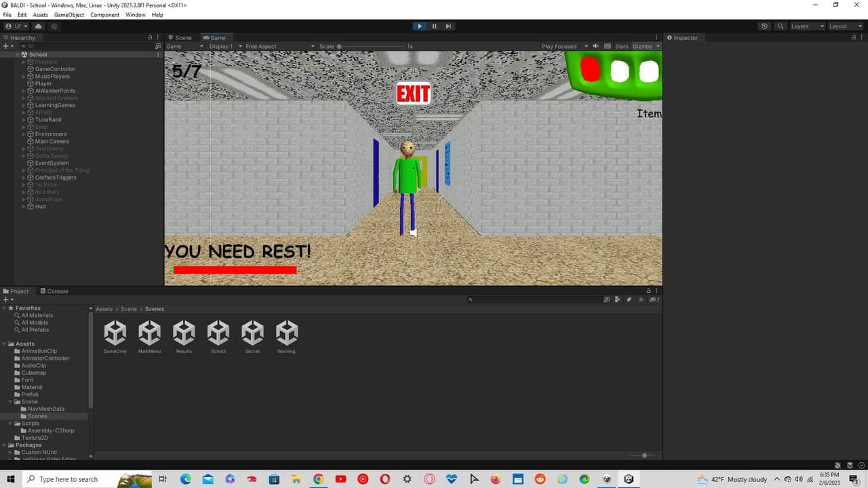Viewport: 868px width, 488px height.
Task: Select GameController in the Hierarchy
Action: click(55, 69)
